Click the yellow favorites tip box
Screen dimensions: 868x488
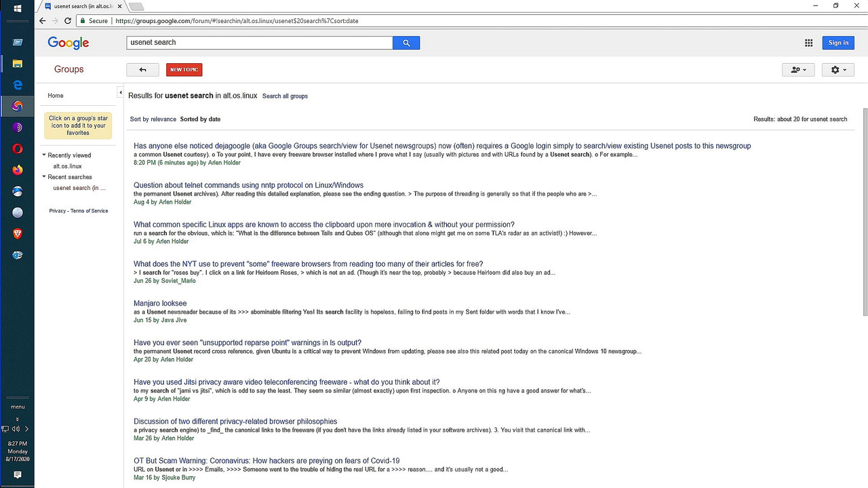coord(78,126)
